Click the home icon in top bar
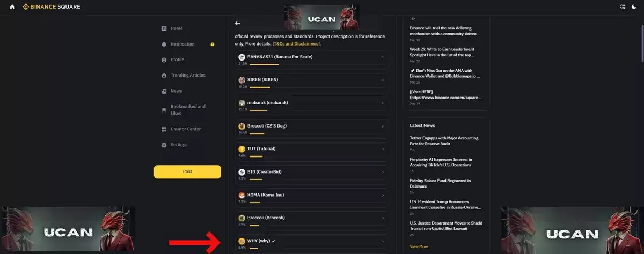 coord(12,7)
